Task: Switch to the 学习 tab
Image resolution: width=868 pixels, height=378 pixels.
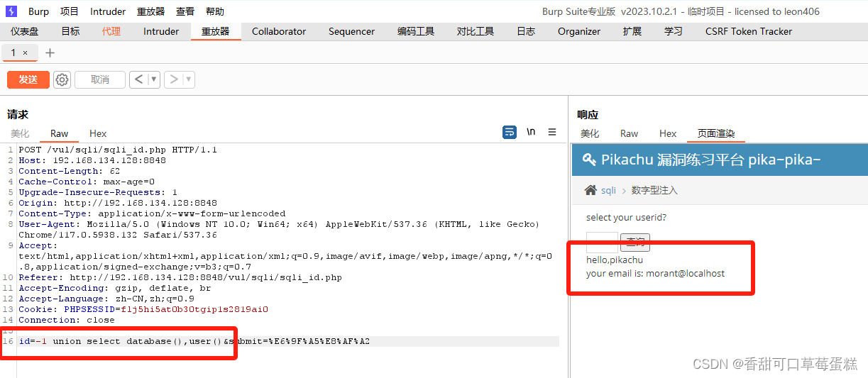Action: tap(674, 31)
